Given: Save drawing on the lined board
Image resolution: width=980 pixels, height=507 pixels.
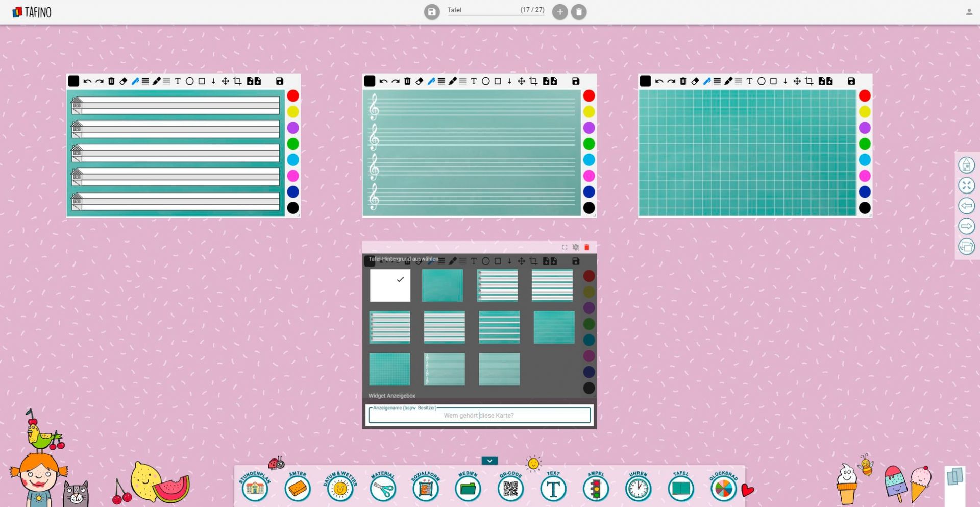Looking at the screenshot, I should pos(280,81).
